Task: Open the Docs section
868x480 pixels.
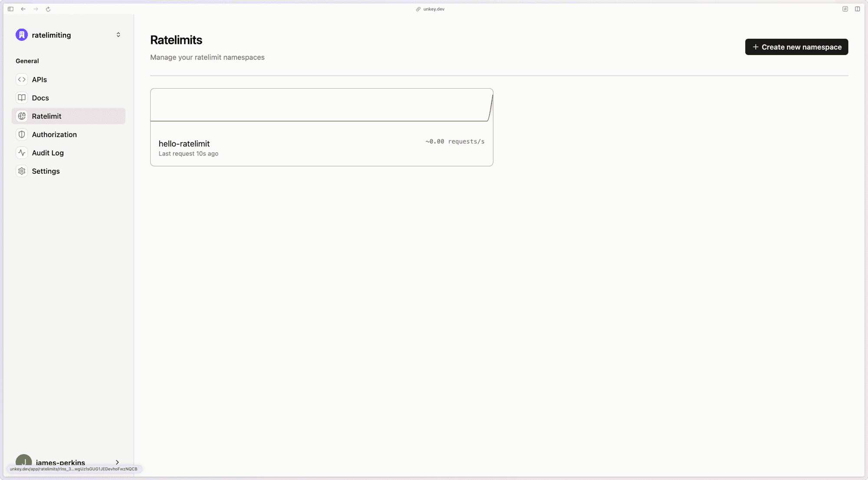Action: pos(40,98)
